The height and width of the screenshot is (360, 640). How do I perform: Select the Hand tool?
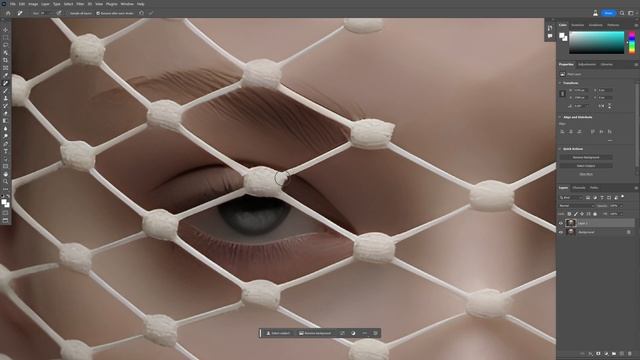coord(5,174)
